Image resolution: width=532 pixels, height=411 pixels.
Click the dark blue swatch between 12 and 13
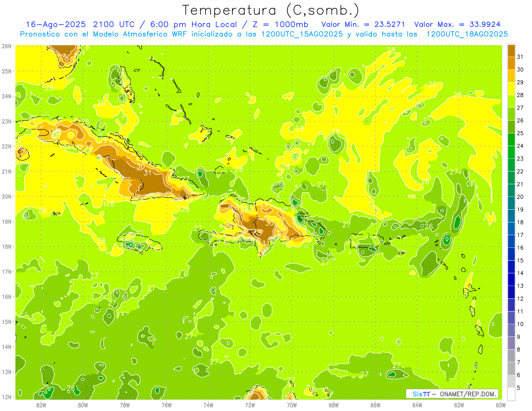511,292
